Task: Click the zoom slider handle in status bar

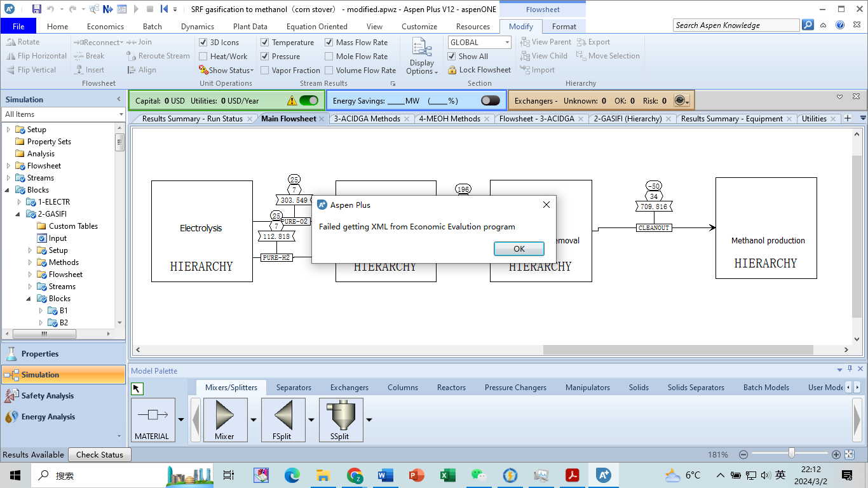Action: 791,453
